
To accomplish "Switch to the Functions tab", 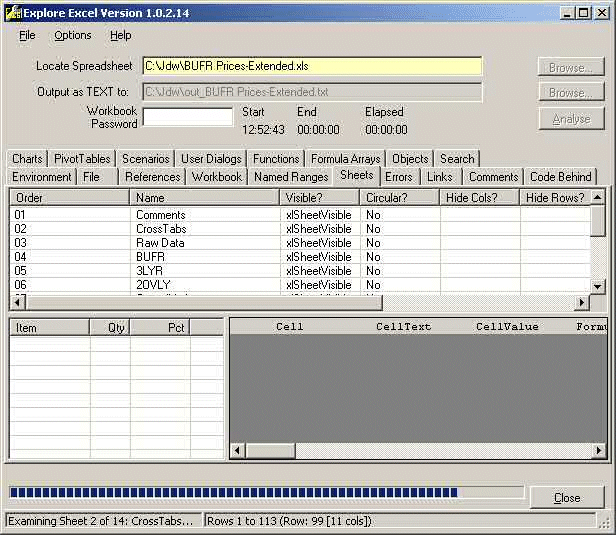I will click(276, 159).
